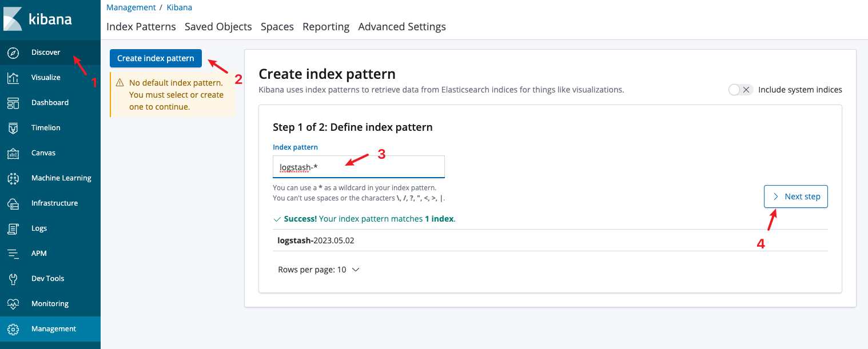Open Logs icon in sidebar
Image resolution: width=868 pixels, height=349 pixels.
point(13,228)
